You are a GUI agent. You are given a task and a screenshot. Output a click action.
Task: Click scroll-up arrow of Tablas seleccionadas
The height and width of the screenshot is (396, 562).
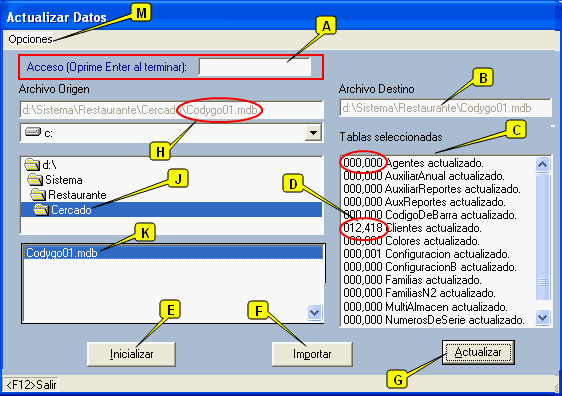point(543,164)
